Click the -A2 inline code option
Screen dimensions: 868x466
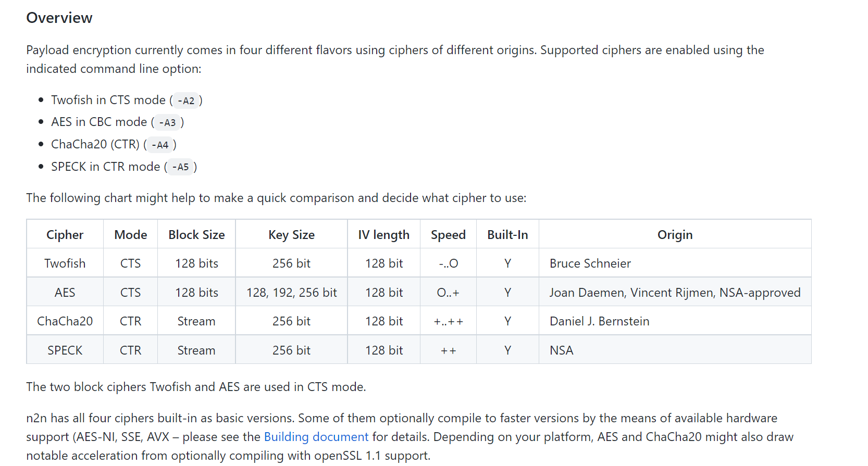(186, 100)
